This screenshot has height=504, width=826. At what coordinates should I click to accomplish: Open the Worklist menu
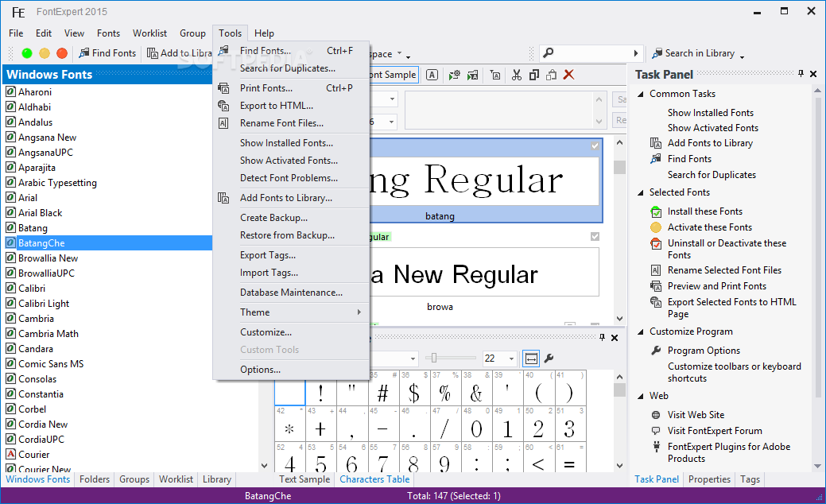pyautogui.click(x=149, y=33)
